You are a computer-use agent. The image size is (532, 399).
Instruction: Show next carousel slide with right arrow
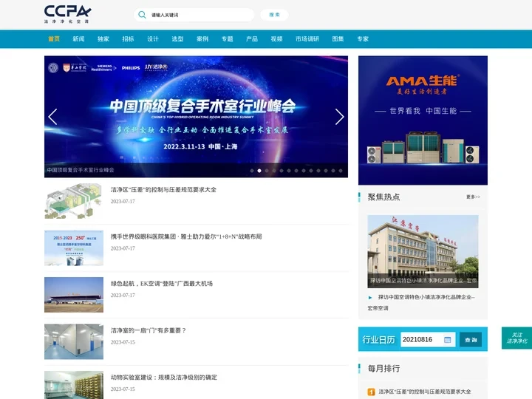(x=339, y=117)
